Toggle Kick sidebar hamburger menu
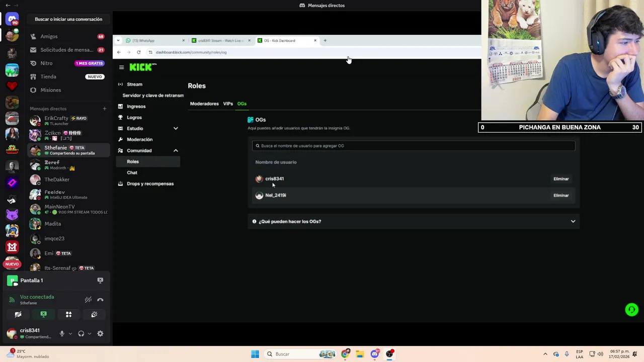Image resolution: width=644 pixels, height=362 pixels. [121, 67]
